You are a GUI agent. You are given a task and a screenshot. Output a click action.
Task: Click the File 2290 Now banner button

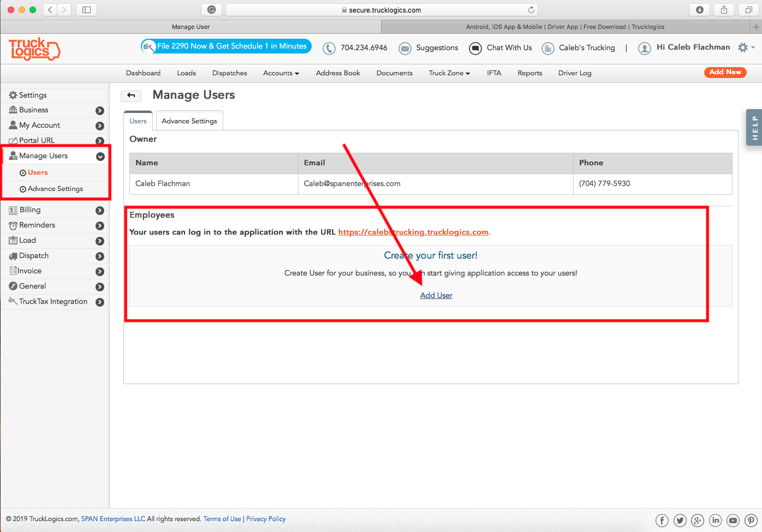pos(226,46)
